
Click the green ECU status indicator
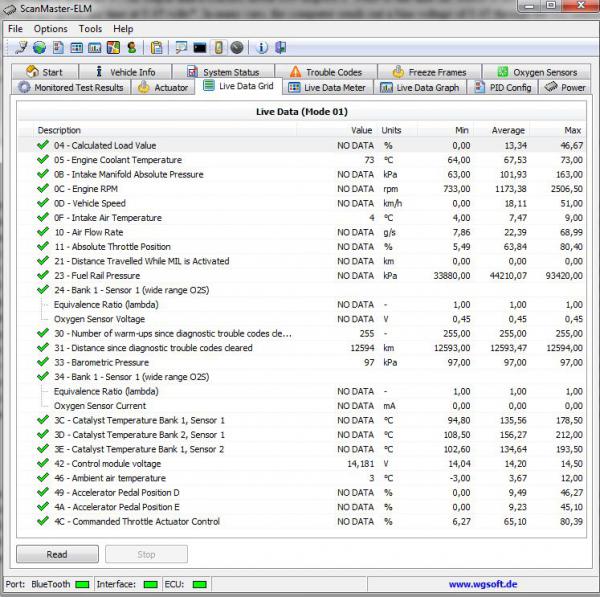pos(199,584)
